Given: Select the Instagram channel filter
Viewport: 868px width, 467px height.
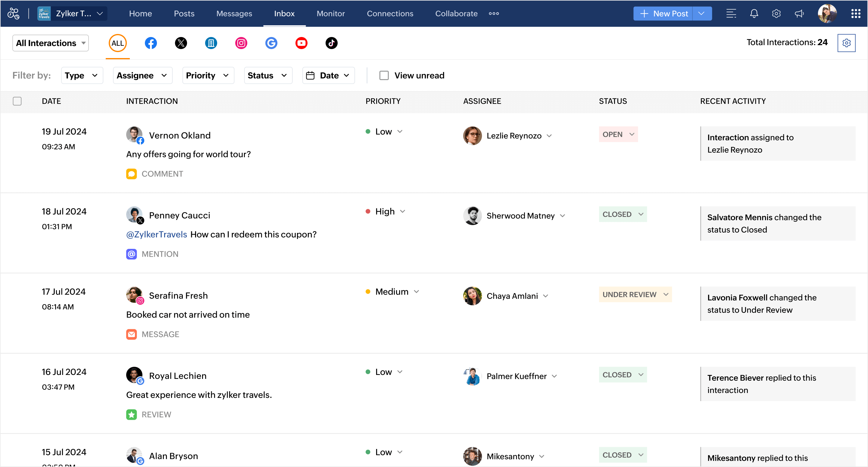Looking at the screenshot, I should (x=241, y=43).
